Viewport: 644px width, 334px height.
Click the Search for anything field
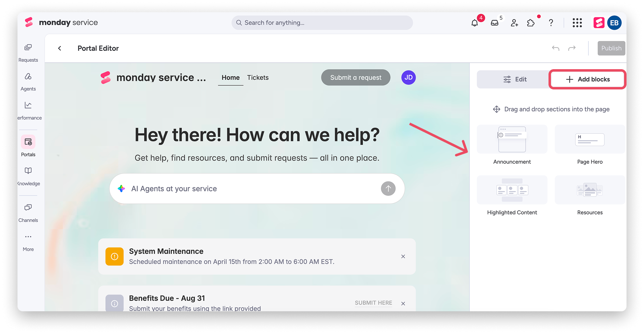(x=322, y=23)
